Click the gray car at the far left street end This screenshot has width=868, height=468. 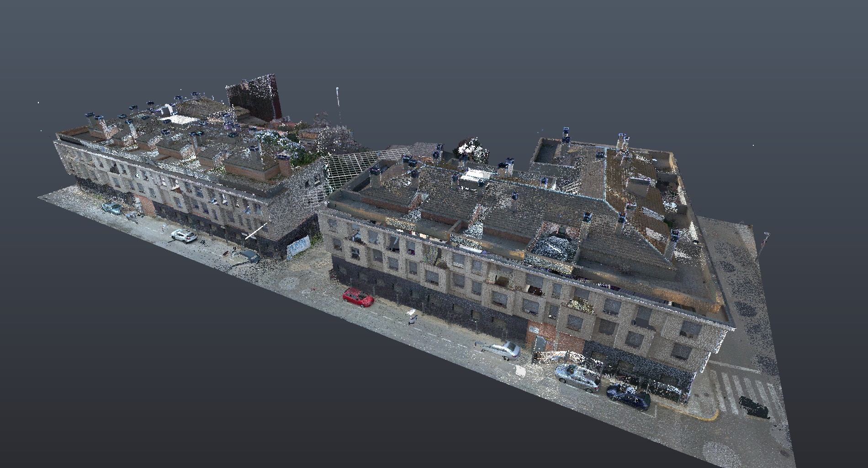pyautogui.click(x=112, y=208)
